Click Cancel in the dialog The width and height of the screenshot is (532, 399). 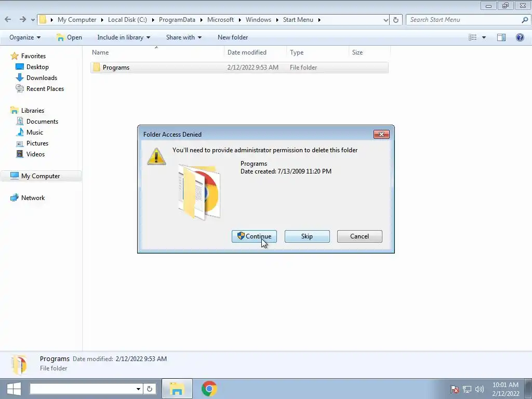tap(360, 236)
